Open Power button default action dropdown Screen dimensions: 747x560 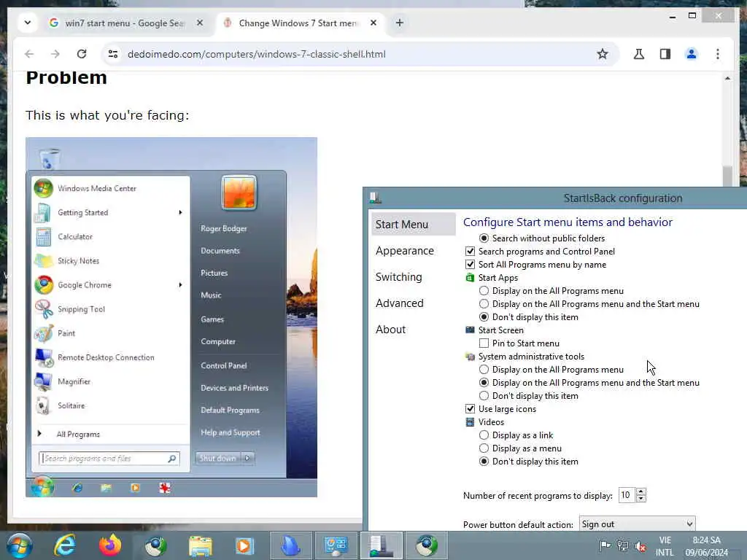637,524
